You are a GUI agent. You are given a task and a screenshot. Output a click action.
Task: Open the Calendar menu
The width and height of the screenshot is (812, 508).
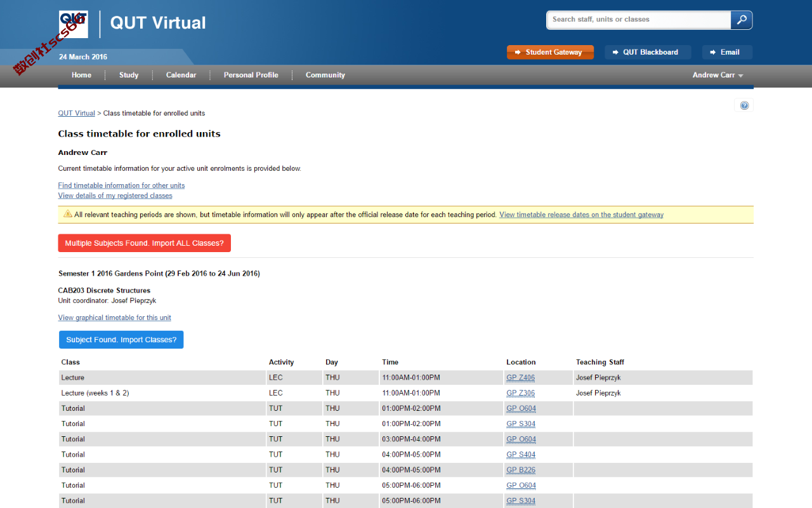coord(181,75)
